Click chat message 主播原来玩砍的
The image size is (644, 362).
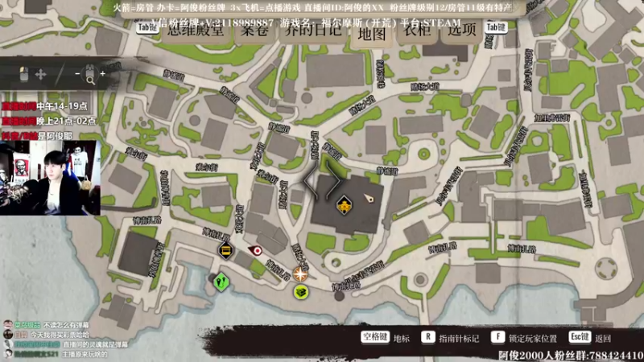pos(85,354)
